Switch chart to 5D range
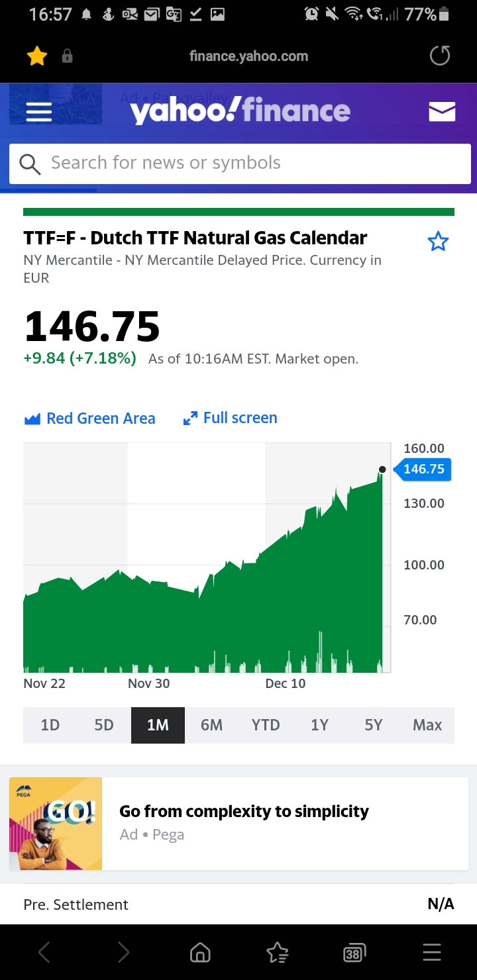 [x=104, y=725]
